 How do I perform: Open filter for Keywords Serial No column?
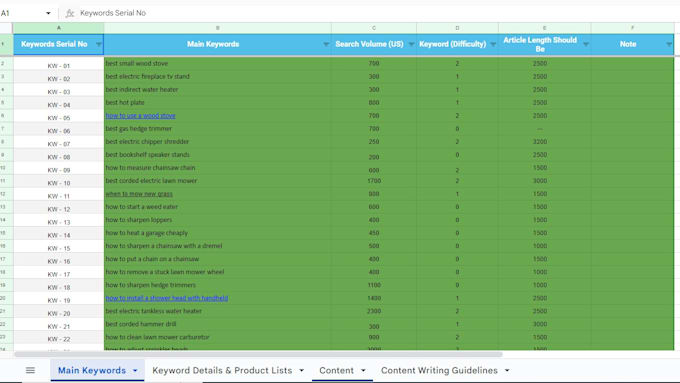pos(98,44)
